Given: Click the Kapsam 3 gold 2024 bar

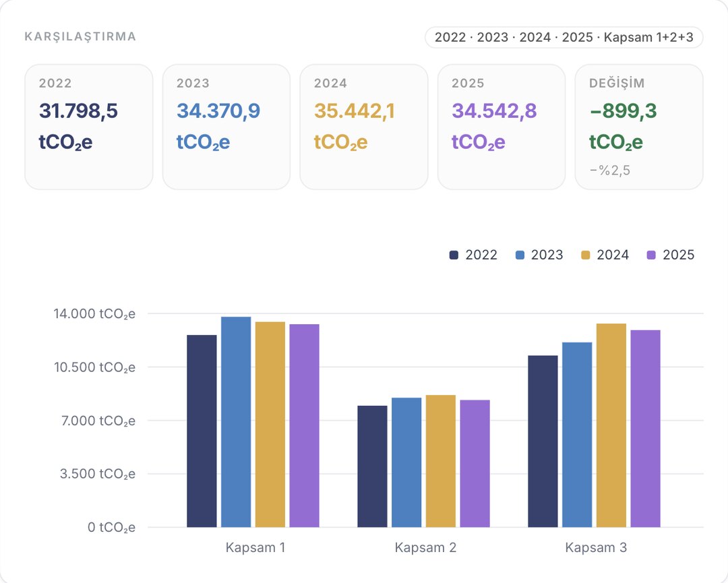Looking at the screenshot, I should tap(611, 425).
